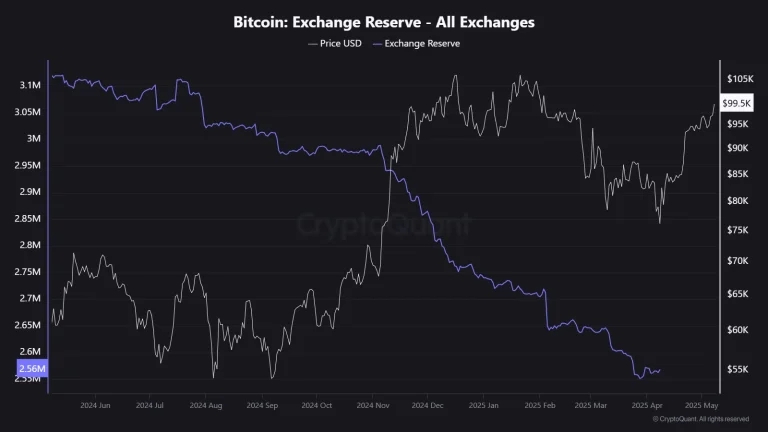Click the 3.1M reserve axis label
The height and width of the screenshot is (432, 768).
[30, 85]
